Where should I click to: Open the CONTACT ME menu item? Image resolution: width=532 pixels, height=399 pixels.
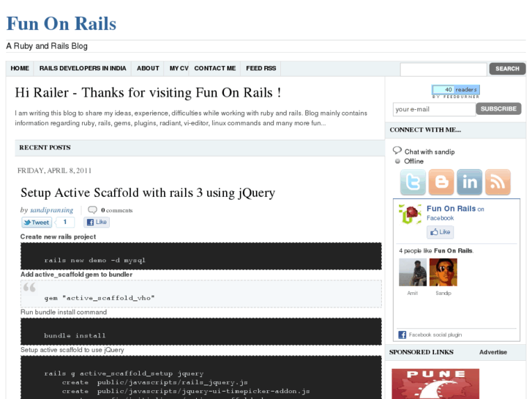(214, 68)
